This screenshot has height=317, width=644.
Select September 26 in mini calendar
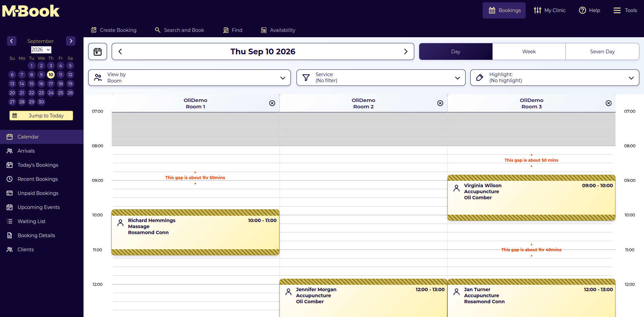click(x=70, y=93)
